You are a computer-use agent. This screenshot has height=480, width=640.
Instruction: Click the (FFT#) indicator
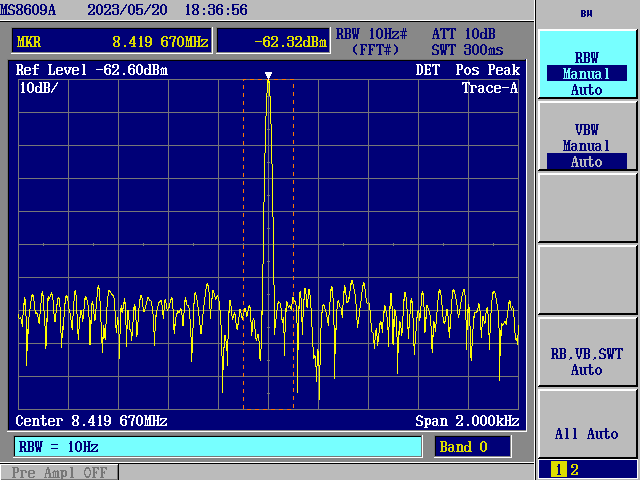click(375, 50)
